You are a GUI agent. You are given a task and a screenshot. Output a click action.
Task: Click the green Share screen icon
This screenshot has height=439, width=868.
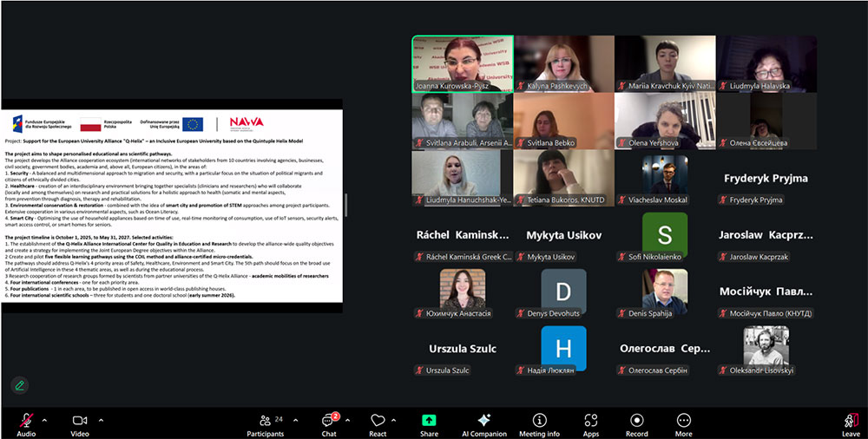pyautogui.click(x=429, y=422)
